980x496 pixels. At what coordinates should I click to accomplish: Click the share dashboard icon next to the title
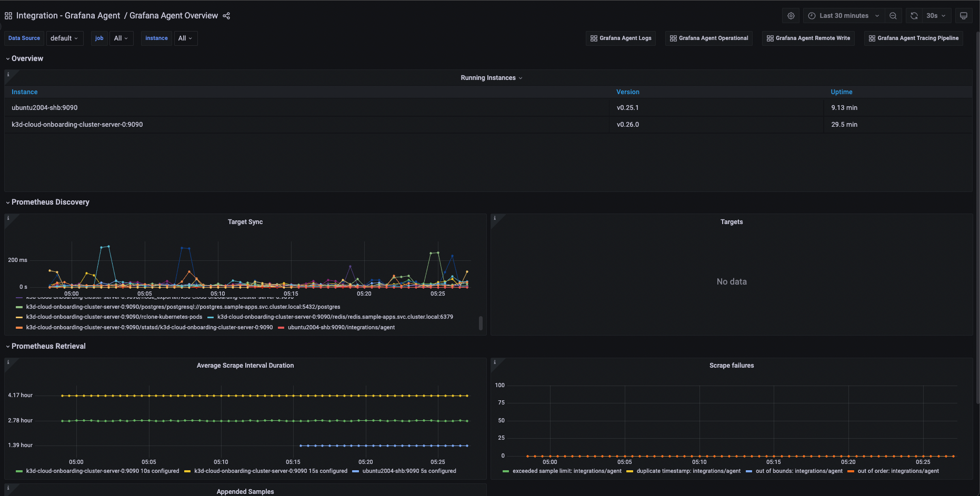(226, 16)
